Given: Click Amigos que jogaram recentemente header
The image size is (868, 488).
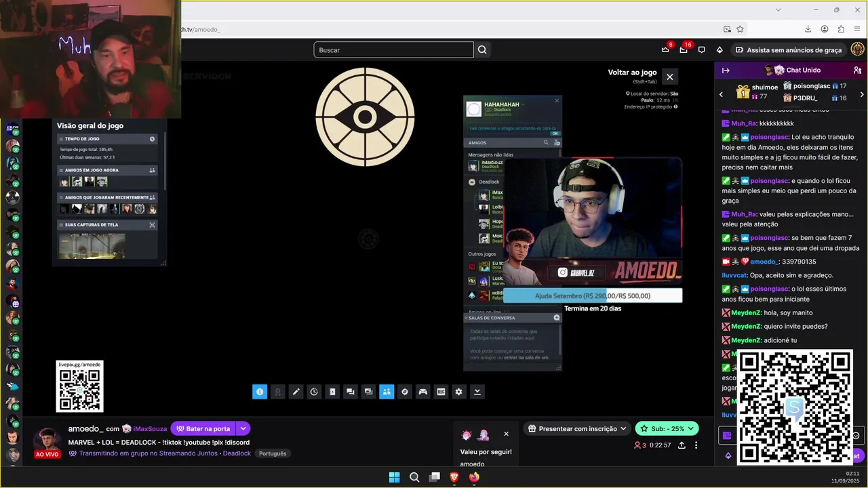Looking at the screenshot, I should point(107,197).
